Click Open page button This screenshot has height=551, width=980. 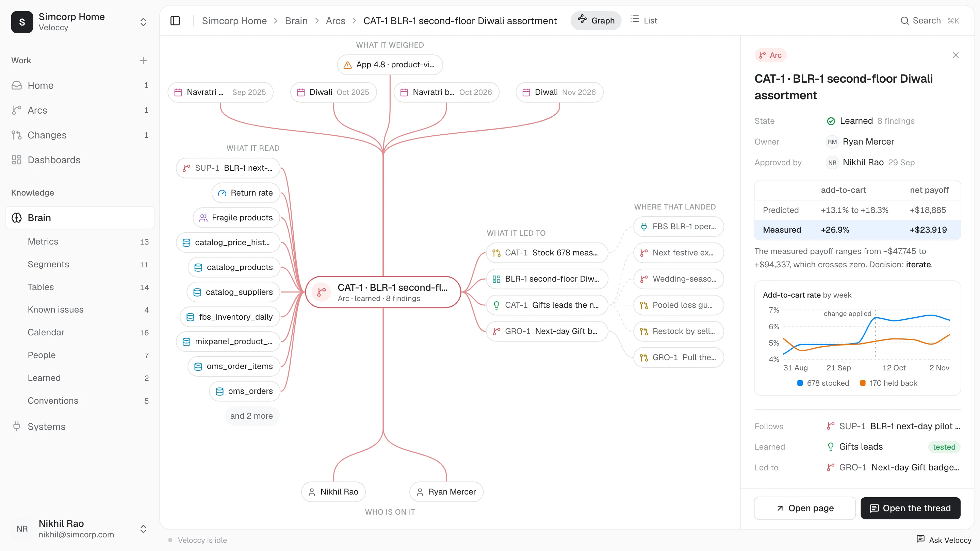pyautogui.click(x=805, y=508)
